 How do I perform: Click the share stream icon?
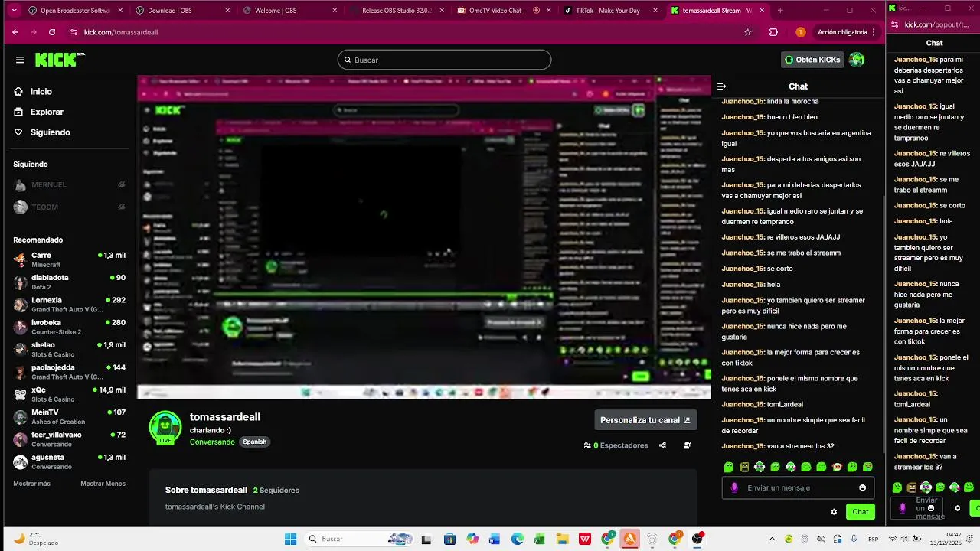(x=662, y=445)
